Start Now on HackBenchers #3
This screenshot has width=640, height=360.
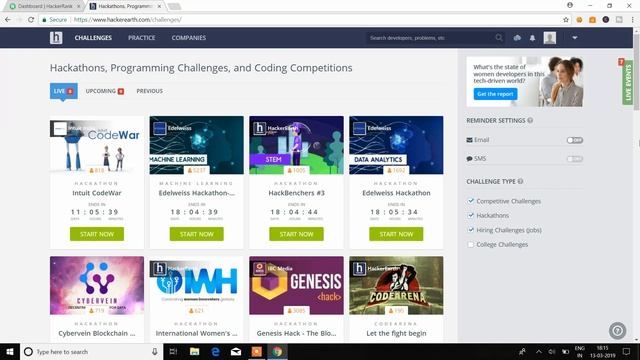[x=296, y=234]
